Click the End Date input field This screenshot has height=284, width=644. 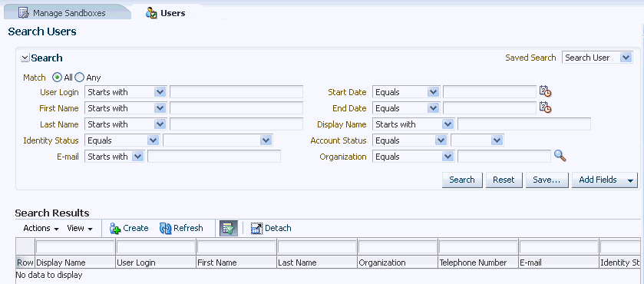490,108
